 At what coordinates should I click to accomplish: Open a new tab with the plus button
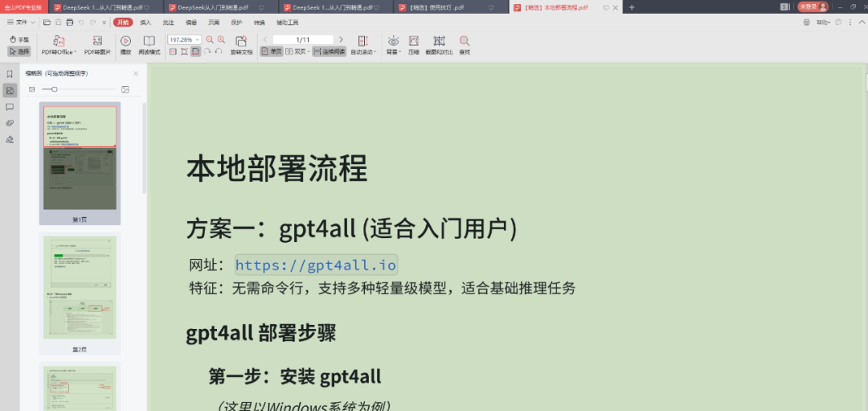[x=632, y=7]
